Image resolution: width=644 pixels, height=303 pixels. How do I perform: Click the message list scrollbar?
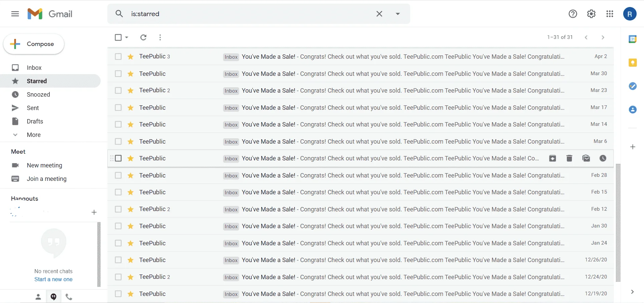(x=618, y=223)
